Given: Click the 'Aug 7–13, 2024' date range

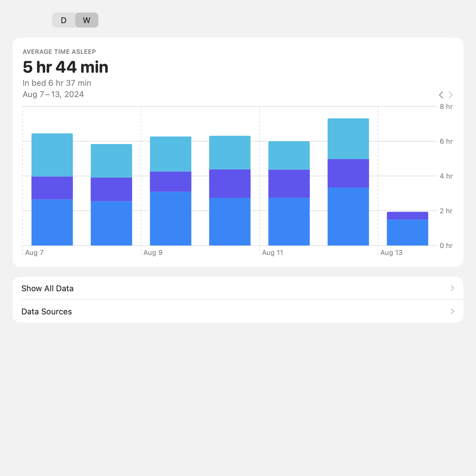Looking at the screenshot, I should coord(53,94).
